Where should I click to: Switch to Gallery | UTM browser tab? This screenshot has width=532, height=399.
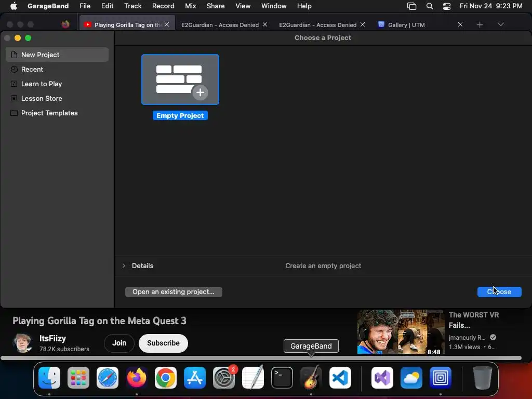(x=406, y=25)
